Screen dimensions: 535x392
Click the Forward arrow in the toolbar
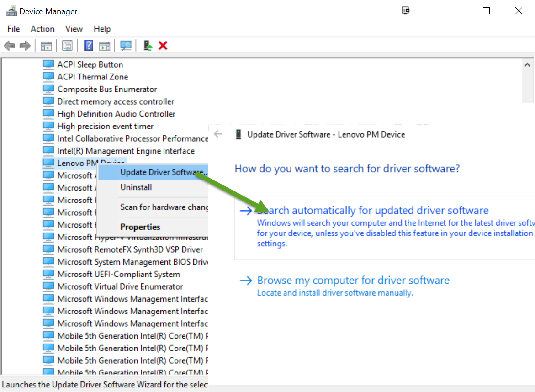pyautogui.click(x=25, y=46)
